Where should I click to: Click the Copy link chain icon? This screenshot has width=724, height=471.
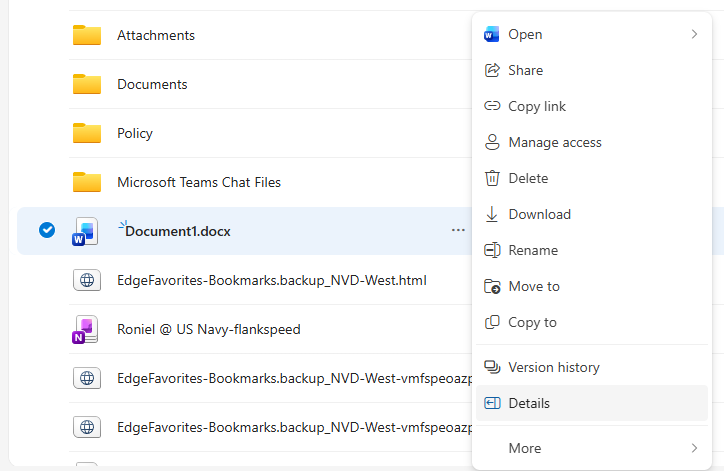[492, 106]
